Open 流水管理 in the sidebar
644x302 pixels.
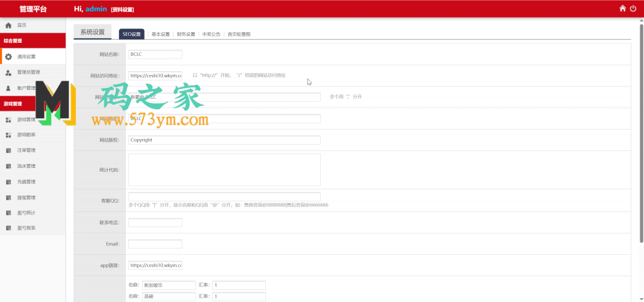(x=33, y=166)
